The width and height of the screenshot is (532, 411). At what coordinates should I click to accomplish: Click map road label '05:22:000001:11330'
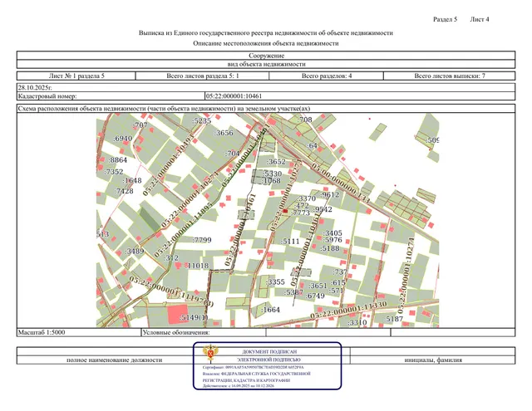click(348, 310)
